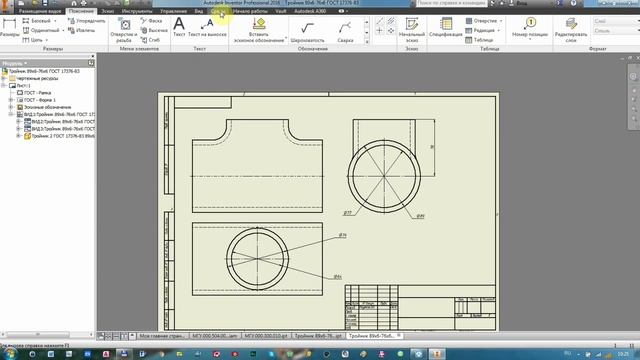Expand the symbols gallery in Обозначения panel
Screen dimensions: 640x360
coord(367,41)
